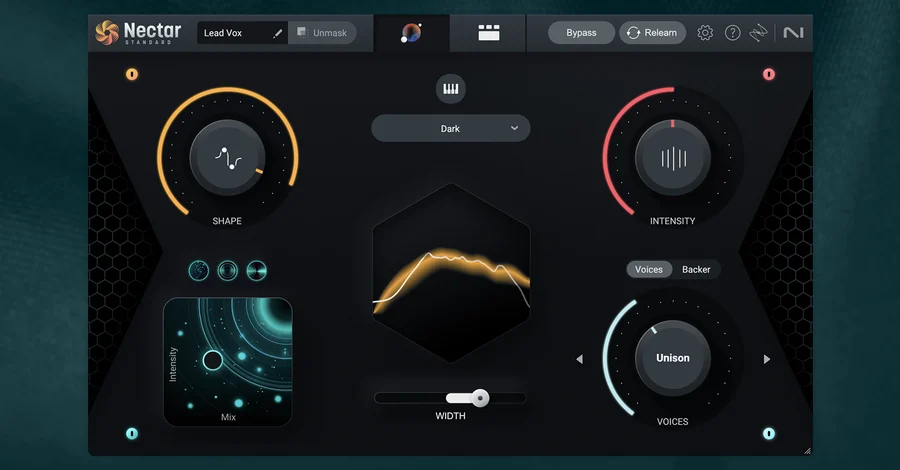Click the Lead Vox preset name field
Image resolution: width=900 pixels, height=470 pixels.
242,33
